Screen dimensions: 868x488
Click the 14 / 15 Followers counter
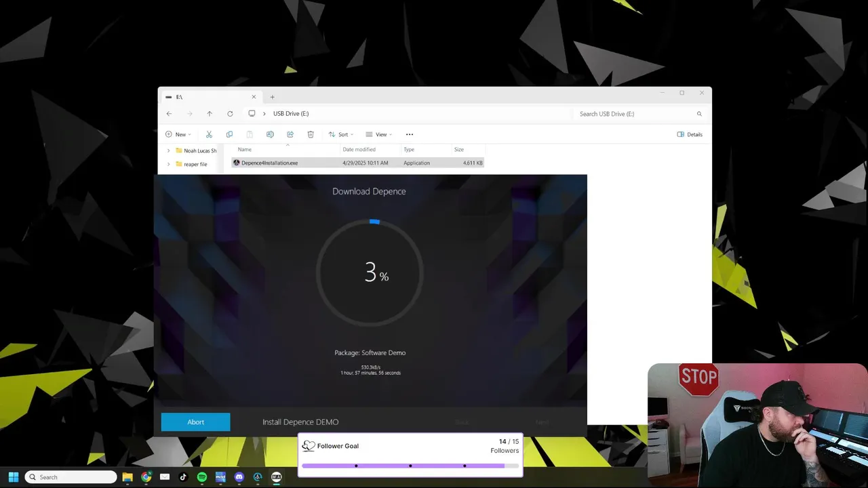coord(505,446)
